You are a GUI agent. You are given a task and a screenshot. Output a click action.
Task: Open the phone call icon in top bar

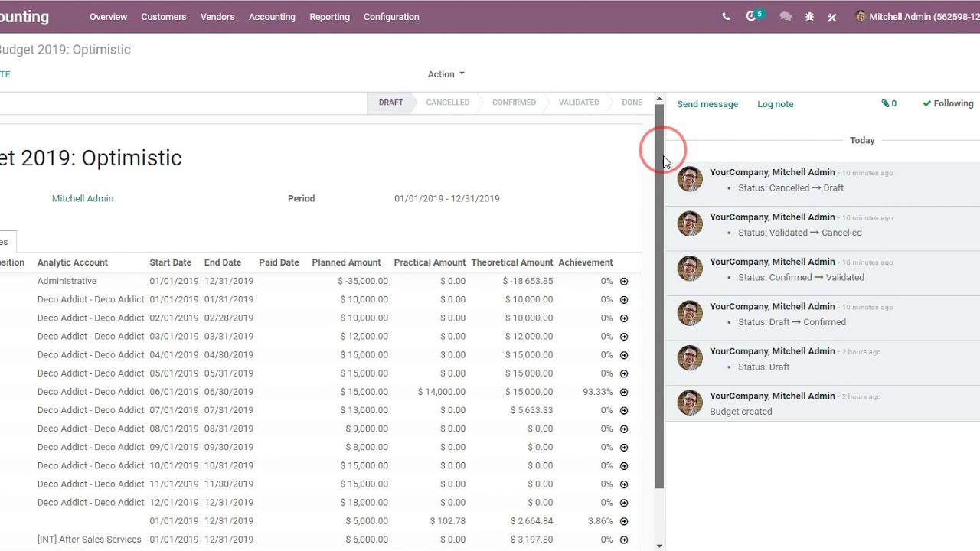click(x=726, y=16)
